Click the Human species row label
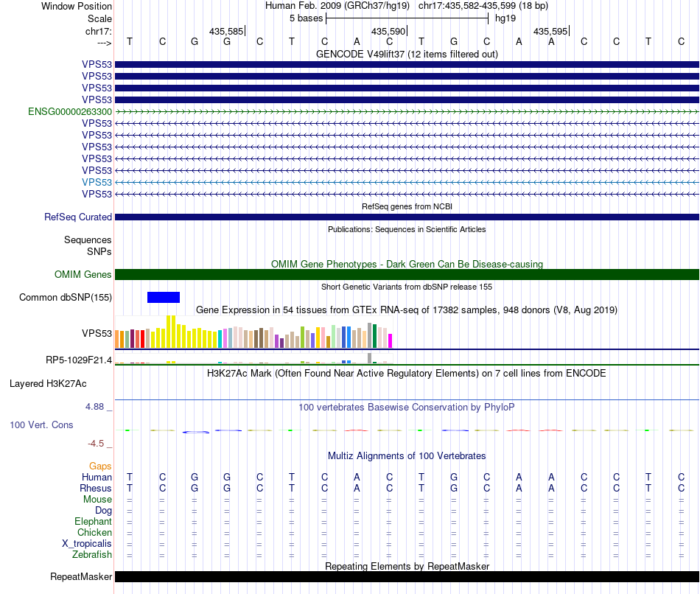 coord(97,477)
